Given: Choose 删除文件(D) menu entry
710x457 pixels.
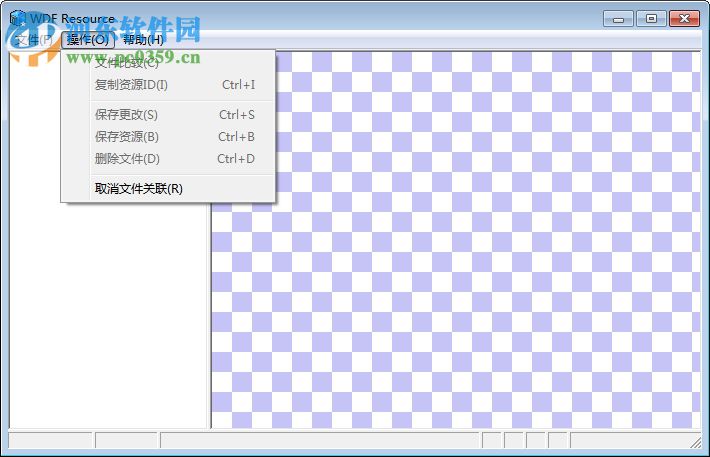Looking at the screenshot, I should click(x=168, y=159).
